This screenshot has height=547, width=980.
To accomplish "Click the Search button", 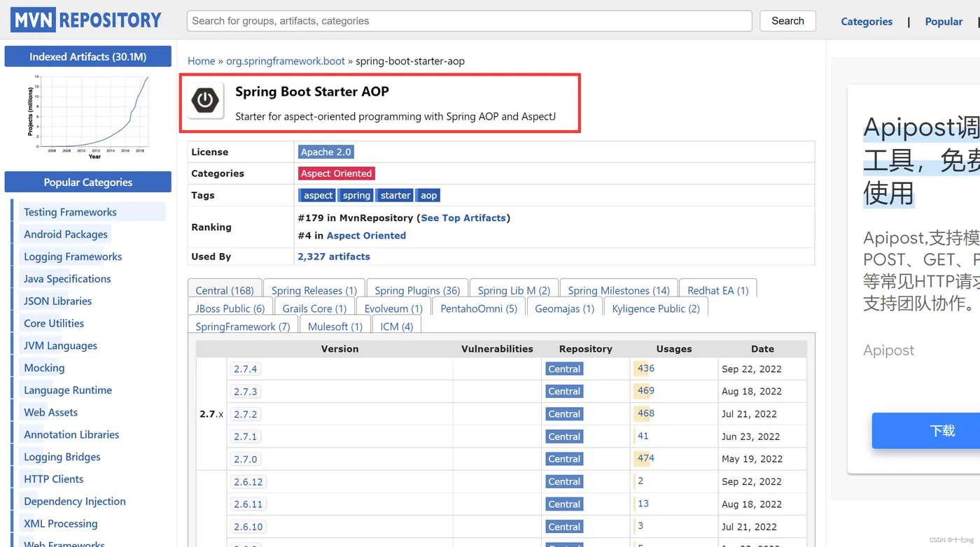I will (x=787, y=21).
